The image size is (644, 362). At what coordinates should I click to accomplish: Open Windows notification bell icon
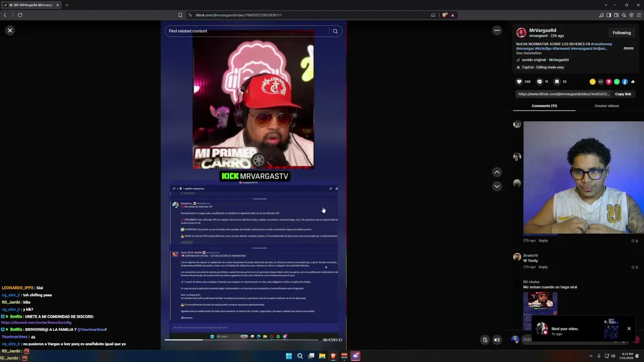(637, 356)
